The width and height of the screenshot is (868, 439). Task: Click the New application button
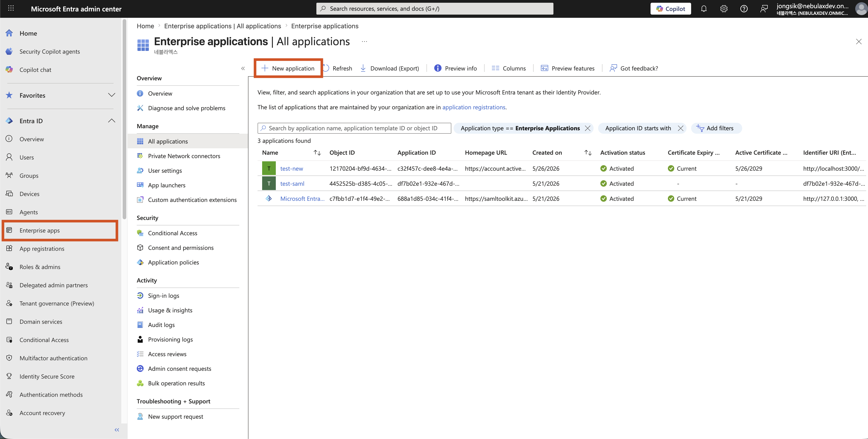pos(288,68)
